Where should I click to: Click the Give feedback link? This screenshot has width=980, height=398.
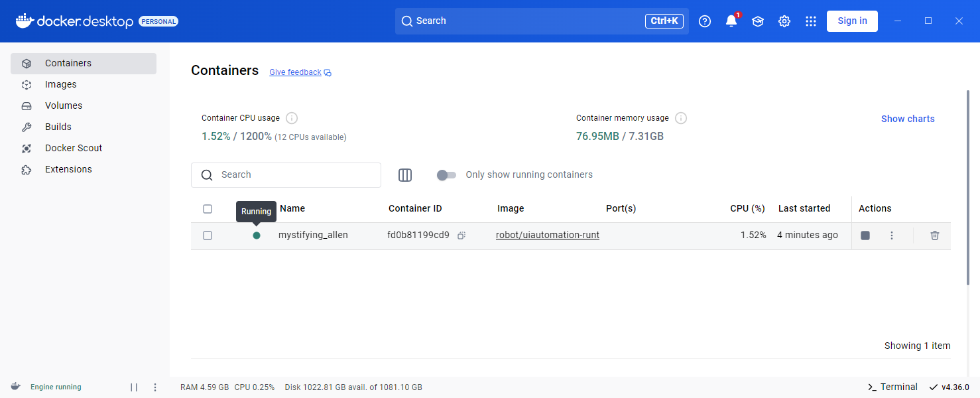click(x=295, y=72)
